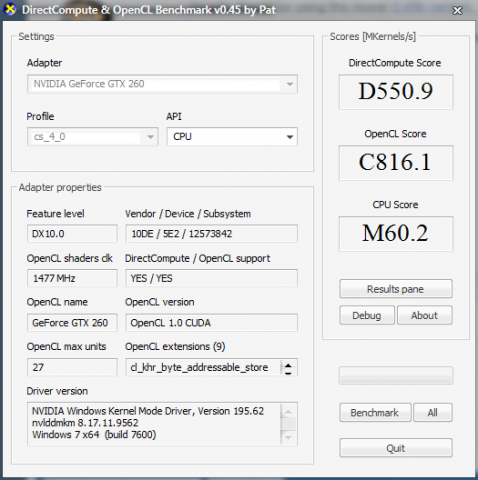Click the OpenCL shaders clk field 1477 MHz
Screen dimensions: 478x480
pyautogui.click(x=72, y=278)
